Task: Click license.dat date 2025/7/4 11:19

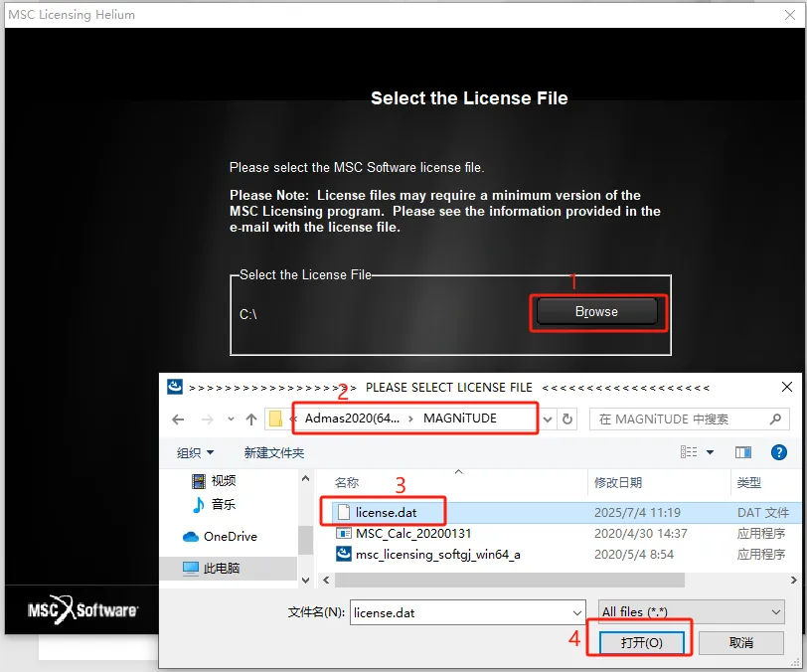Action: (637, 513)
